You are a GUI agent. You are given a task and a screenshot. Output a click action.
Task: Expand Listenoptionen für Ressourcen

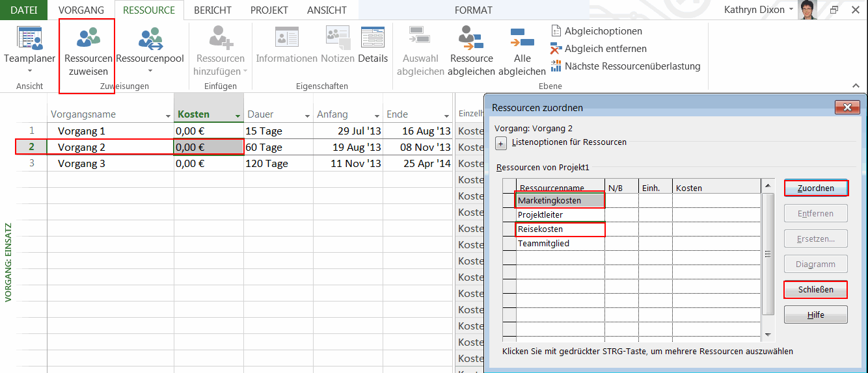click(501, 143)
